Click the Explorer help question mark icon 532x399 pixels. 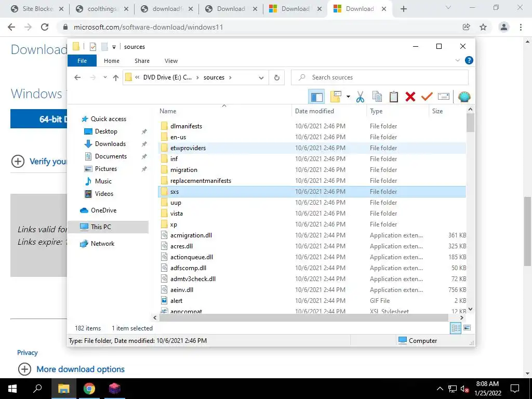[x=469, y=60]
